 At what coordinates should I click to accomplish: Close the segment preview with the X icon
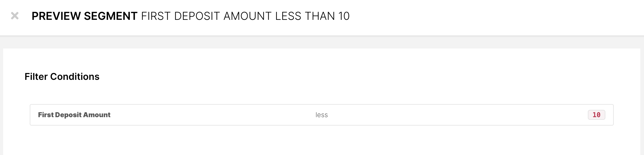pos(15,16)
